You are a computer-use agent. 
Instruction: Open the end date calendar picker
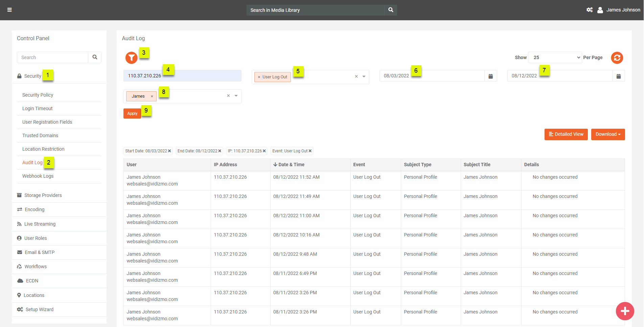click(618, 76)
